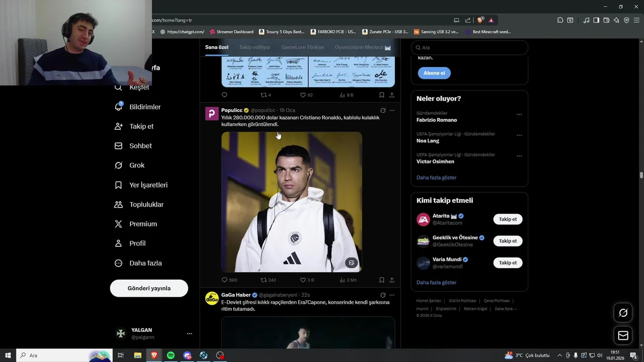Open Sohbet messages

tap(133, 146)
